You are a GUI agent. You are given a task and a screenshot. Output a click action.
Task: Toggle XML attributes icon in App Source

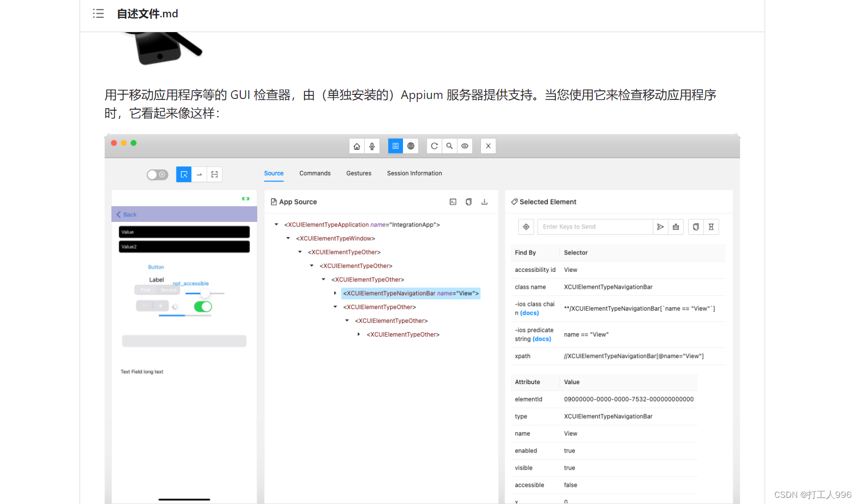453,202
